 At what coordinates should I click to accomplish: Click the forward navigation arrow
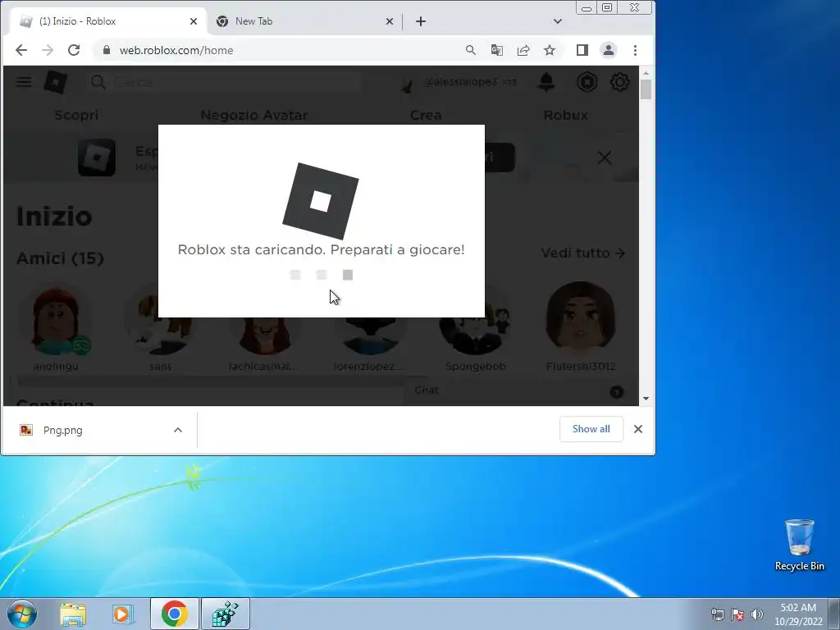click(x=48, y=50)
